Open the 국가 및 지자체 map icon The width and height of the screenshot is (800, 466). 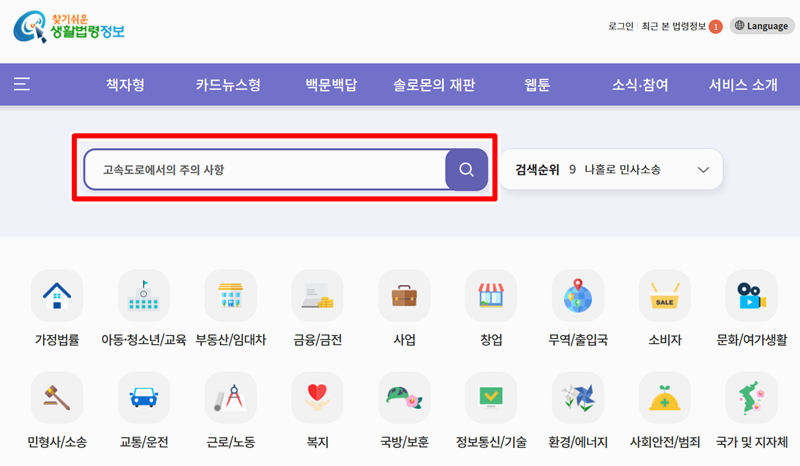[751, 398]
